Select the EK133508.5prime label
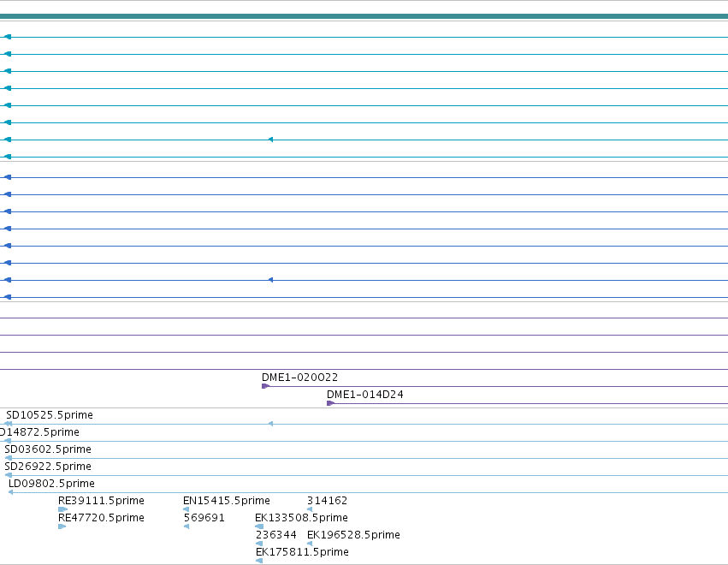The image size is (728, 565). [301, 518]
